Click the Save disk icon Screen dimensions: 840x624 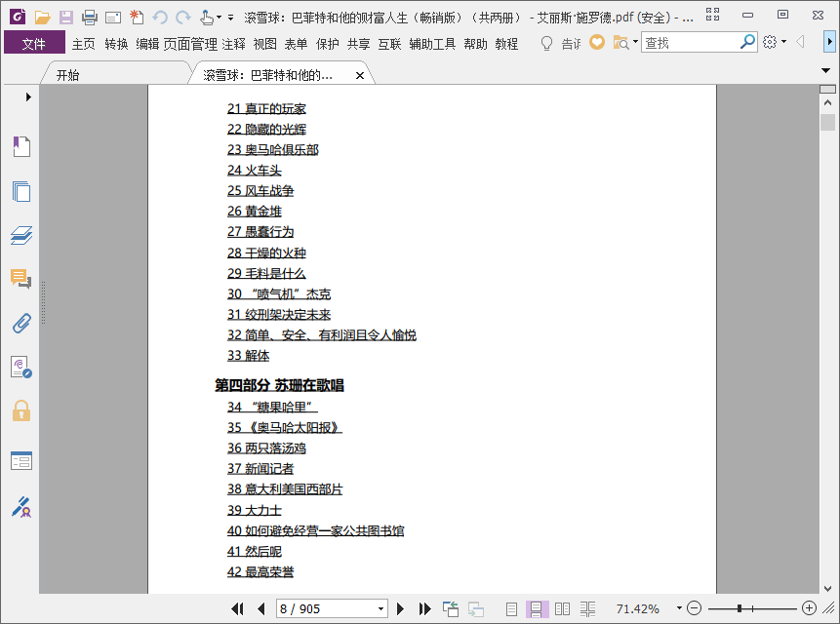point(66,18)
